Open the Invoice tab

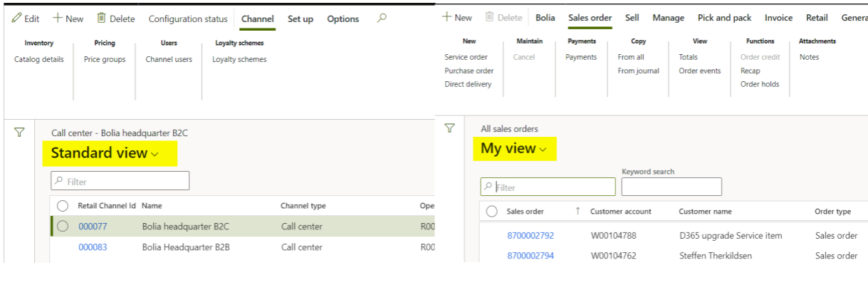[778, 18]
